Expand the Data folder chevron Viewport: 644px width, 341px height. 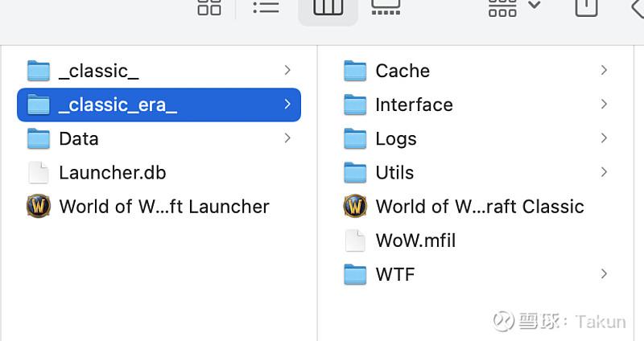tap(287, 138)
